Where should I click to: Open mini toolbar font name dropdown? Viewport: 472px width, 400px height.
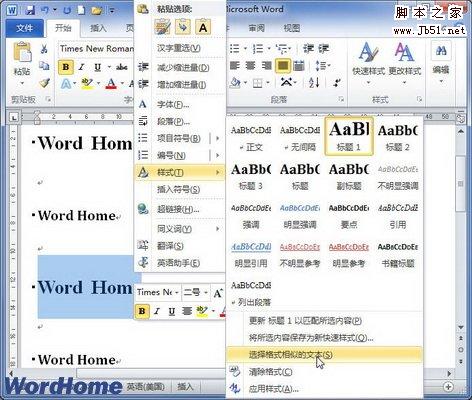coord(176,293)
